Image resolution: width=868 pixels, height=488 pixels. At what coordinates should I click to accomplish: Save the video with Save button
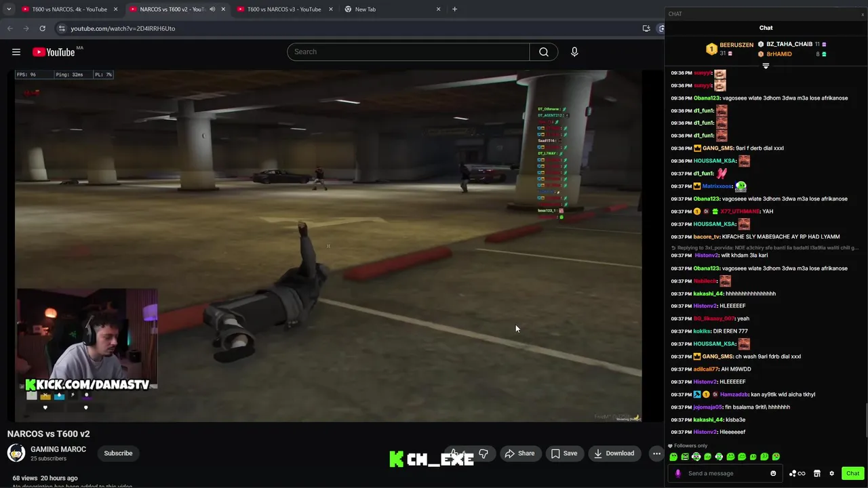coord(564,453)
